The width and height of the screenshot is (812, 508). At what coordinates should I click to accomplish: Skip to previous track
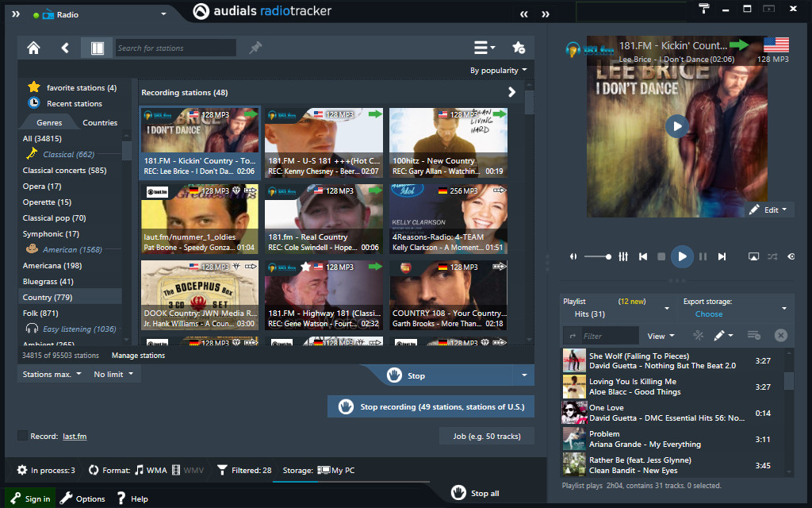coord(642,256)
